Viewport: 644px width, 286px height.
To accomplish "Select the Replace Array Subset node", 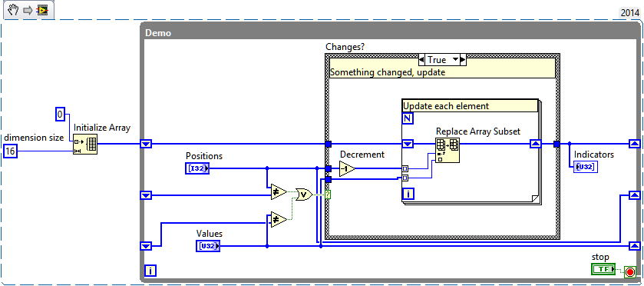I will (x=447, y=150).
